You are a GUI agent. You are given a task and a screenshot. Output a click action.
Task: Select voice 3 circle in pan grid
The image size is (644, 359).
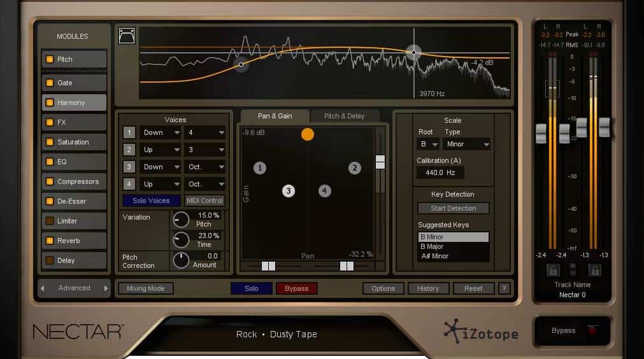(x=289, y=191)
